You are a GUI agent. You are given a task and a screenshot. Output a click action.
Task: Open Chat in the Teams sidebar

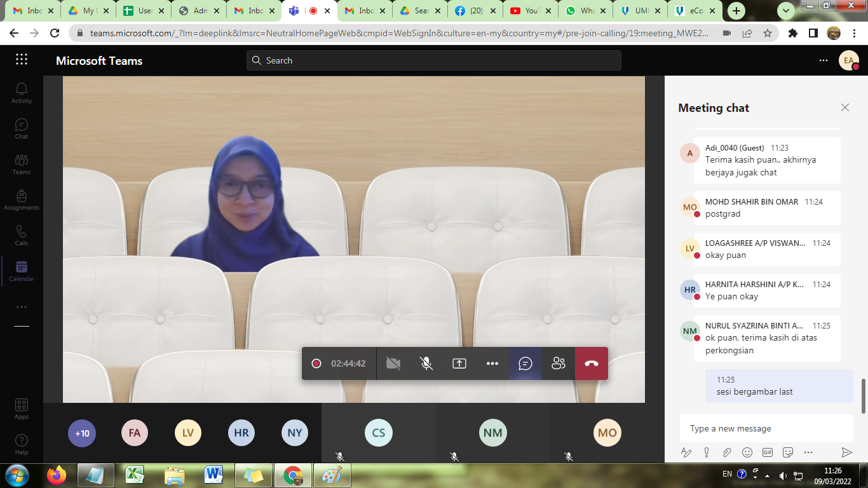click(x=22, y=128)
